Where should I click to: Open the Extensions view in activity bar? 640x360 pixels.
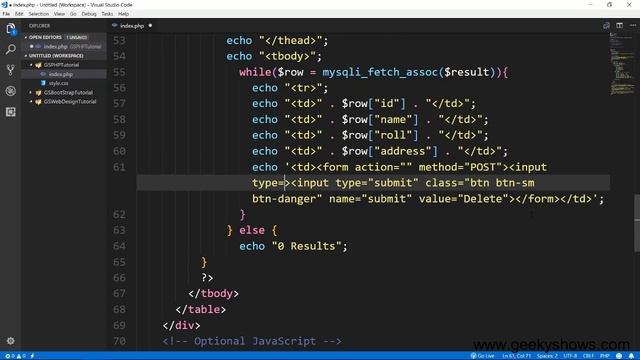tap(11, 111)
